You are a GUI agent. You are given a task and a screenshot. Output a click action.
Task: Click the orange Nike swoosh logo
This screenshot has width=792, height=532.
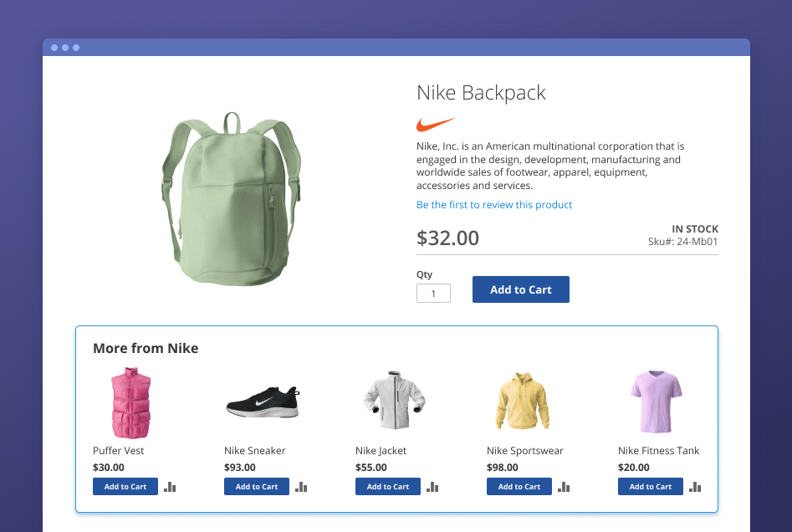click(436, 125)
